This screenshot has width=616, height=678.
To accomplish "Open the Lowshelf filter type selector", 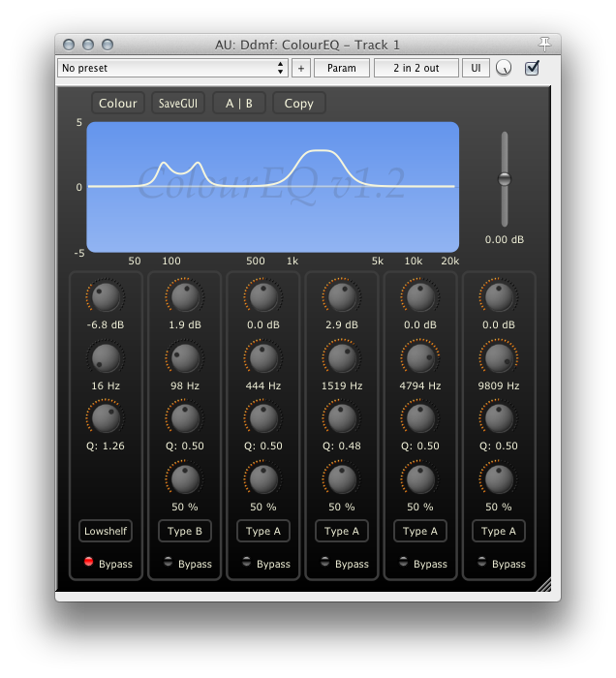I will (106, 531).
